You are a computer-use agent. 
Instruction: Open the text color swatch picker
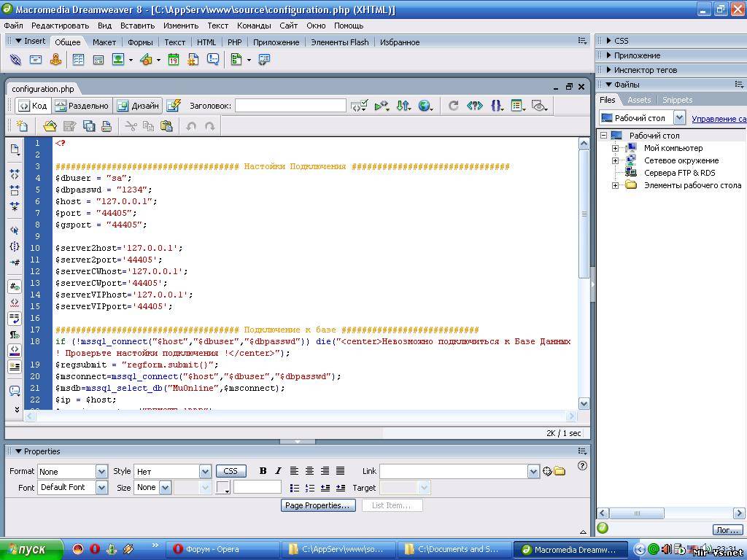click(223, 488)
